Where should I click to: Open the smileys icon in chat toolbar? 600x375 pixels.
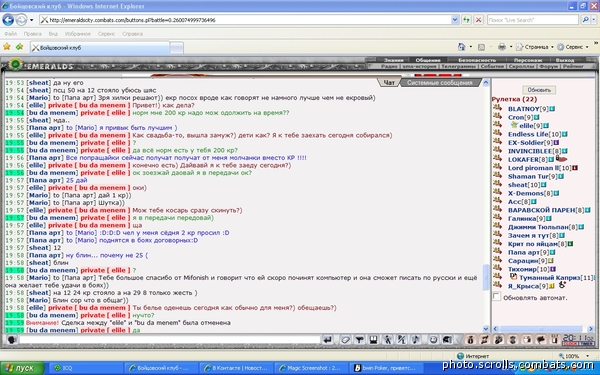pos(433,339)
